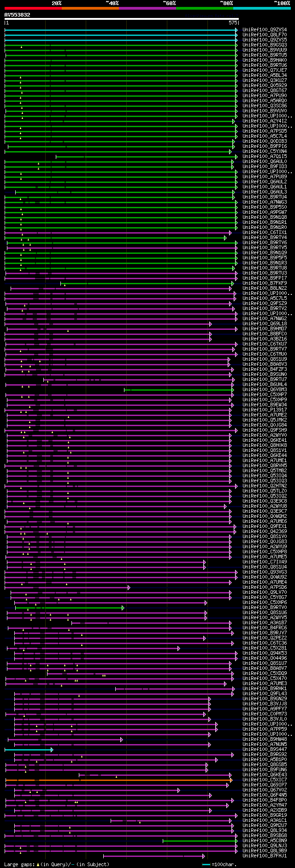Click the green alignment bar of UniRef100_Q6V8M3

(179, 390)
